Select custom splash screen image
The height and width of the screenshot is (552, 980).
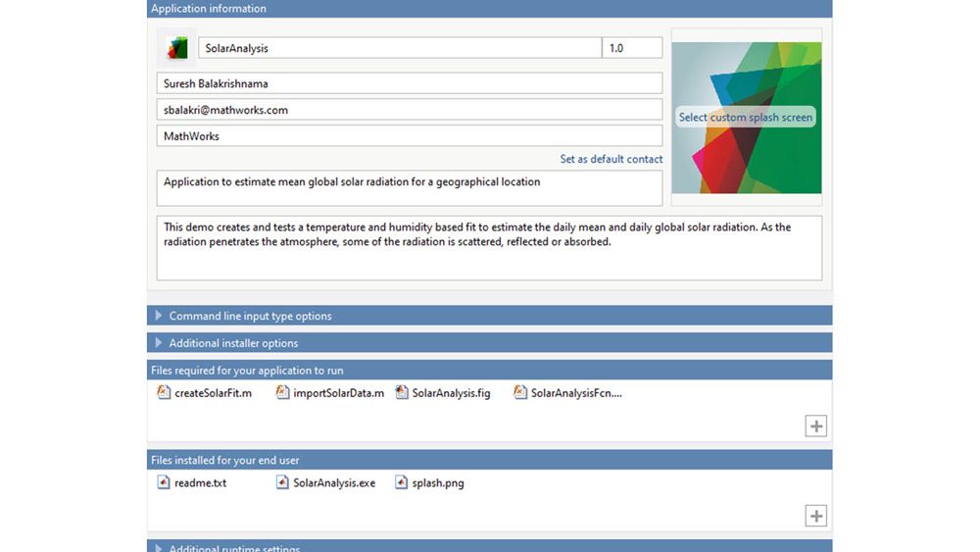tap(746, 118)
